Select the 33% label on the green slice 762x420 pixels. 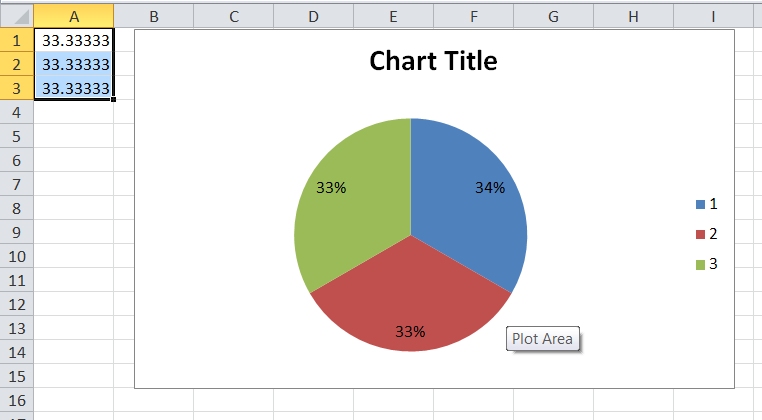331,187
